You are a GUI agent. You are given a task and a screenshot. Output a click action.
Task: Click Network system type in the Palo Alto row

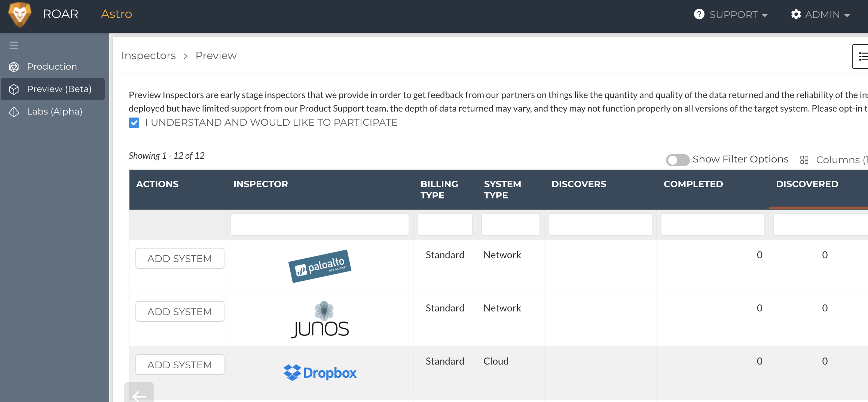click(x=502, y=255)
